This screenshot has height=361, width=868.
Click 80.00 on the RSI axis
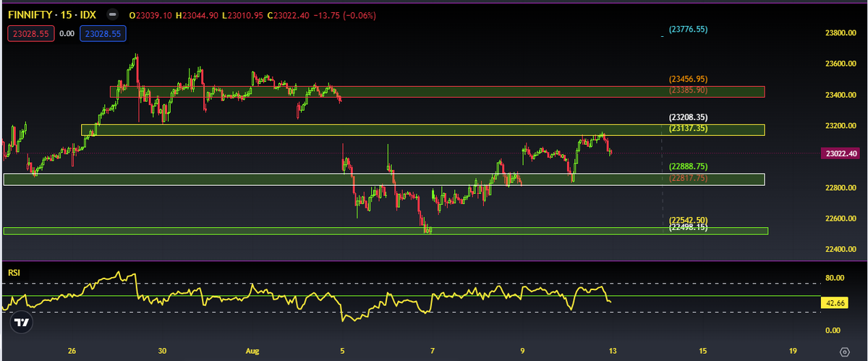(x=835, y=277)
